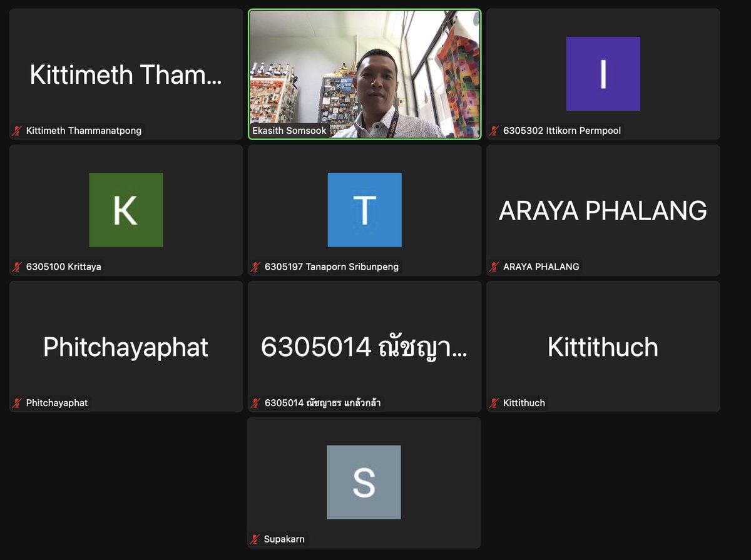Click muted mic icon beside 6305100 Krittaya
This screenshot has height=560, width=751.
(18, 267)
